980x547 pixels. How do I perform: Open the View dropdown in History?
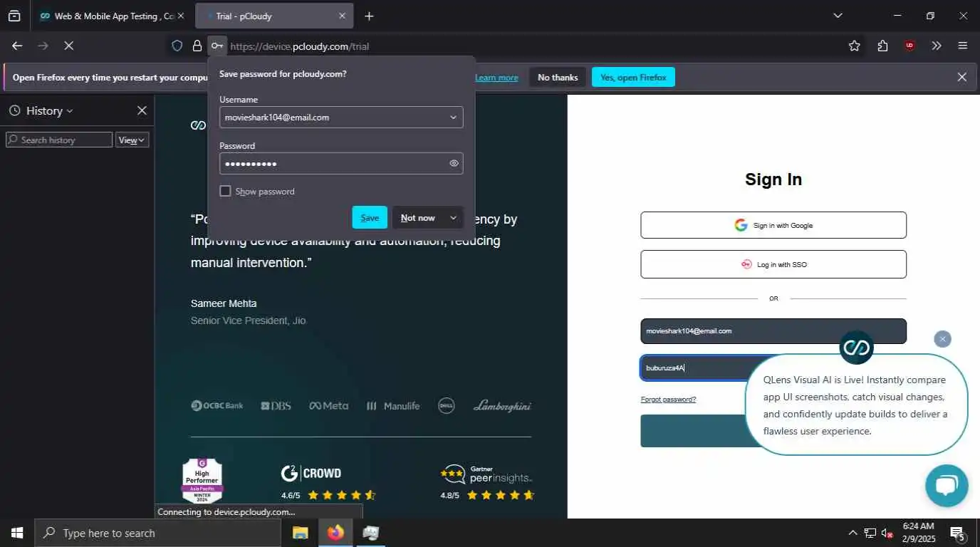(132, 140)
